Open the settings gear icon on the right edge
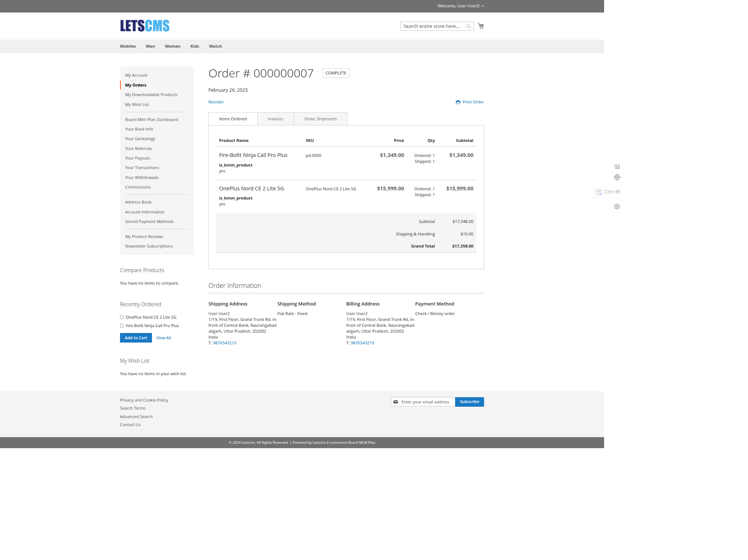Image resolution: width=748 pixels, height=560 pixels. tap(617, 206)
